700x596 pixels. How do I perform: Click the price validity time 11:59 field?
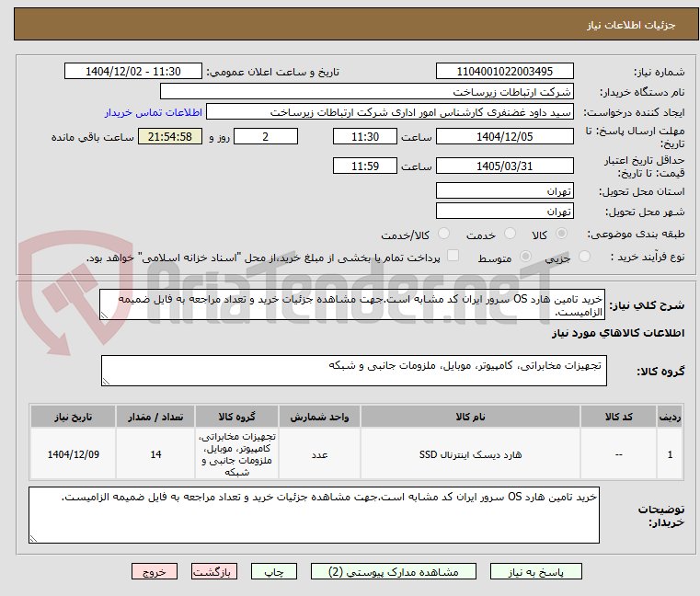[x=365, y=166]
